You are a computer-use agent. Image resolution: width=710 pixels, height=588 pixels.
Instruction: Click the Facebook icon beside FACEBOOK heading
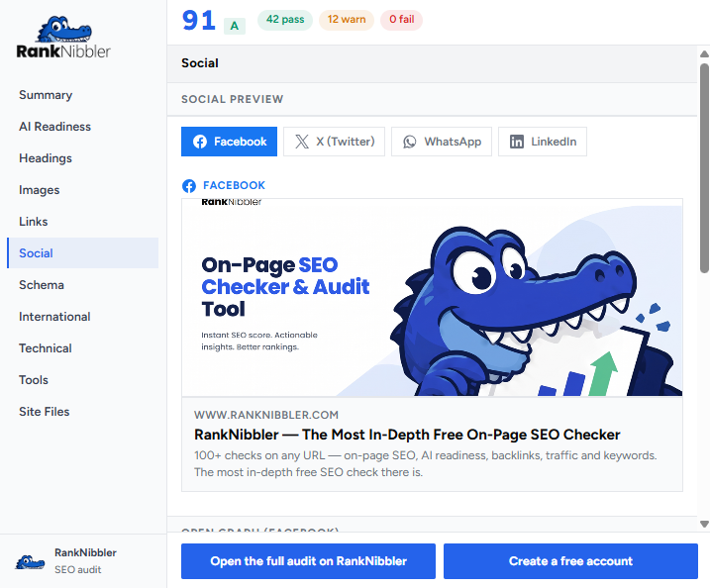(x=189, y=185)
